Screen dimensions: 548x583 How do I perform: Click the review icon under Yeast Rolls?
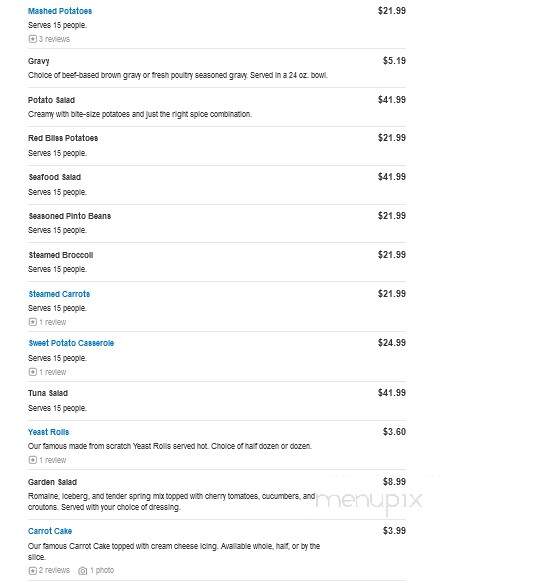point(33,460)
